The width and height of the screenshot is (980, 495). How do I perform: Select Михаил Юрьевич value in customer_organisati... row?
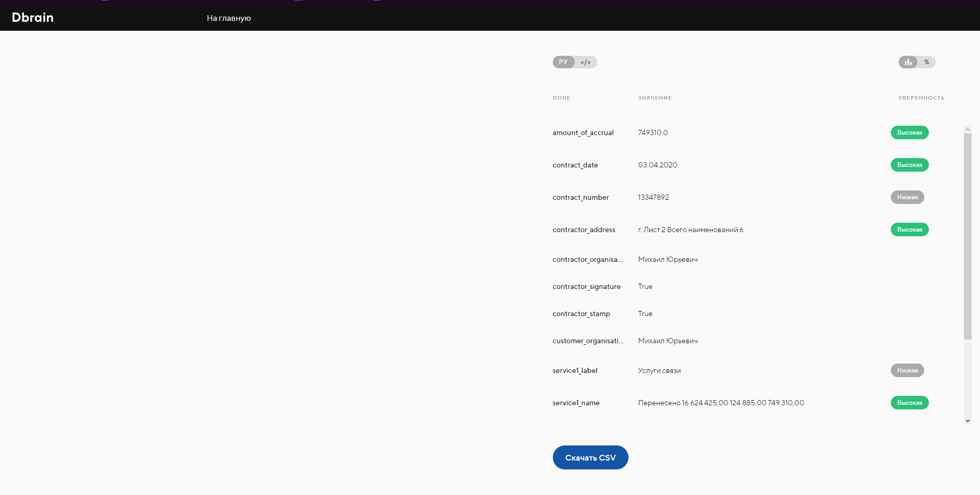[668, 341]
